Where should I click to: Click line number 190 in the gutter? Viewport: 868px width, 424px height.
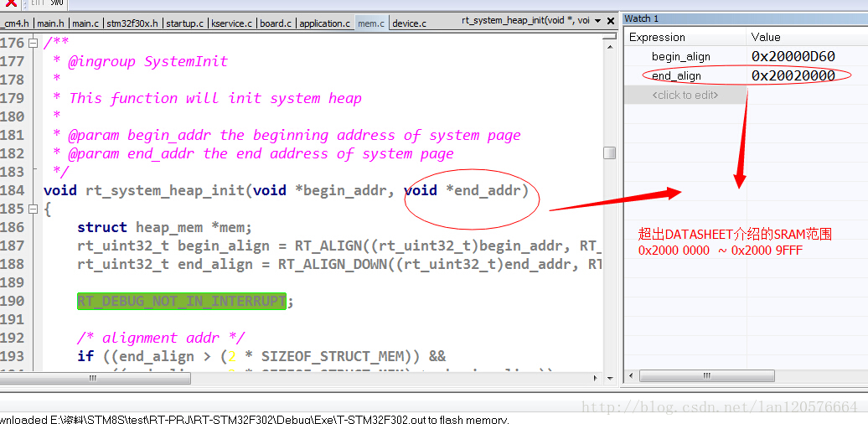[x=13, y=301]
